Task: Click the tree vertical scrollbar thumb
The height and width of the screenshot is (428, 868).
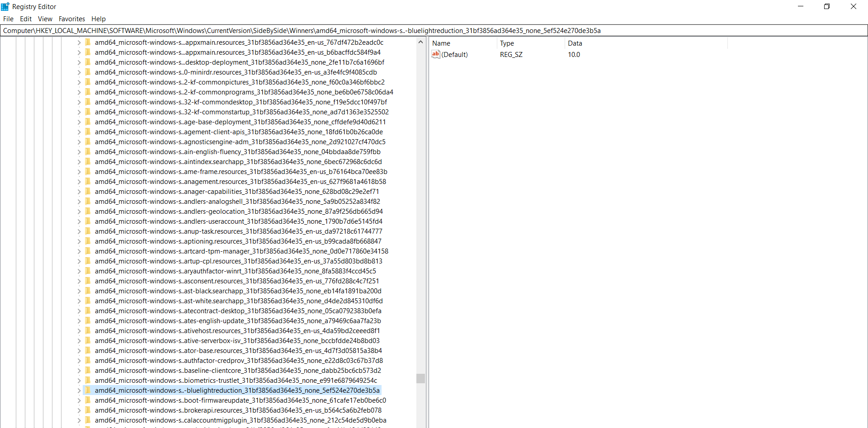Action: 420,378
